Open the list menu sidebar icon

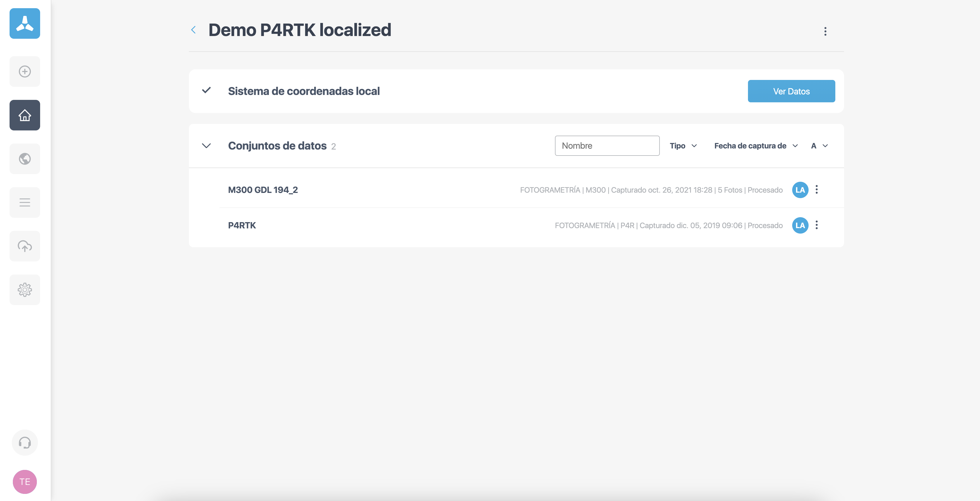[x=25, y=202]
